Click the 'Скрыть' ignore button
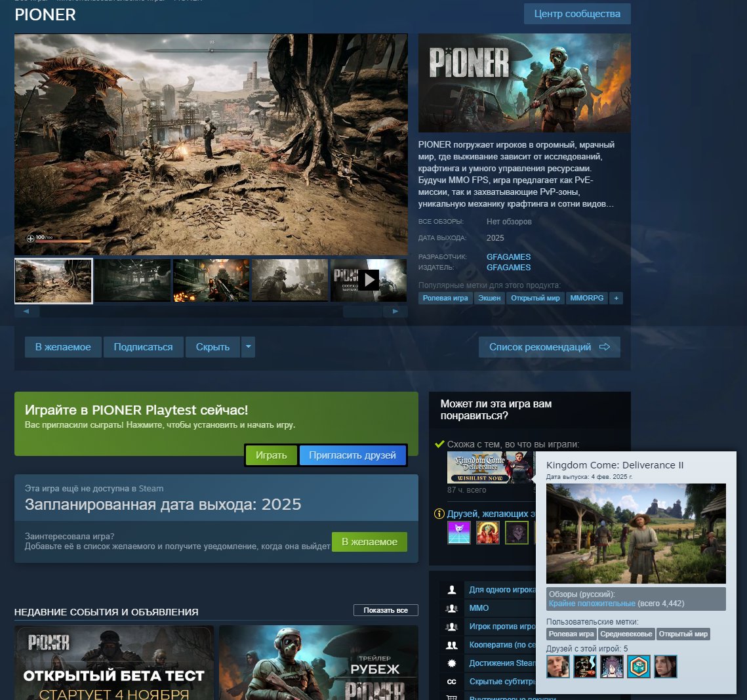This screenshot has height=700, width=747. [212, 347]
